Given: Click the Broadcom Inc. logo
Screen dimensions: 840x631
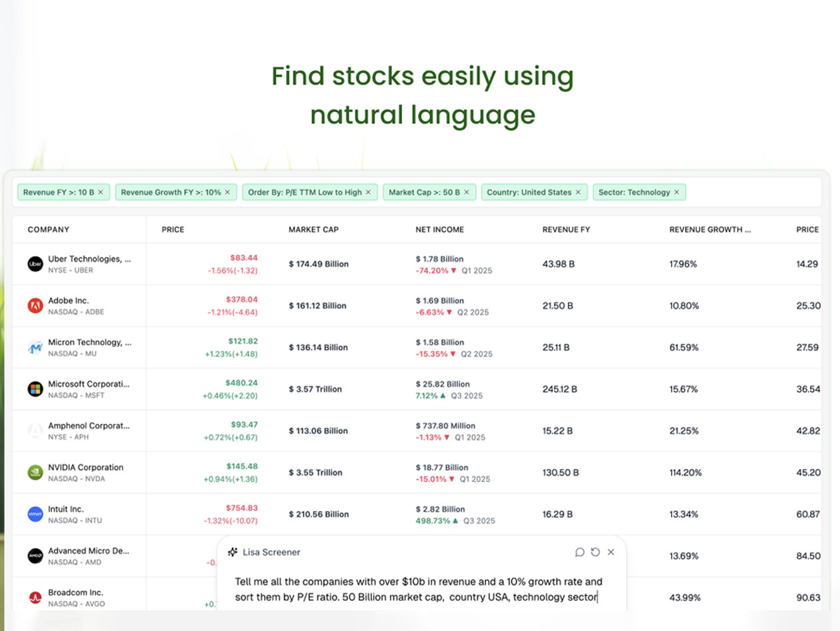Looking at the screenshot, I should tap(35, 597).
